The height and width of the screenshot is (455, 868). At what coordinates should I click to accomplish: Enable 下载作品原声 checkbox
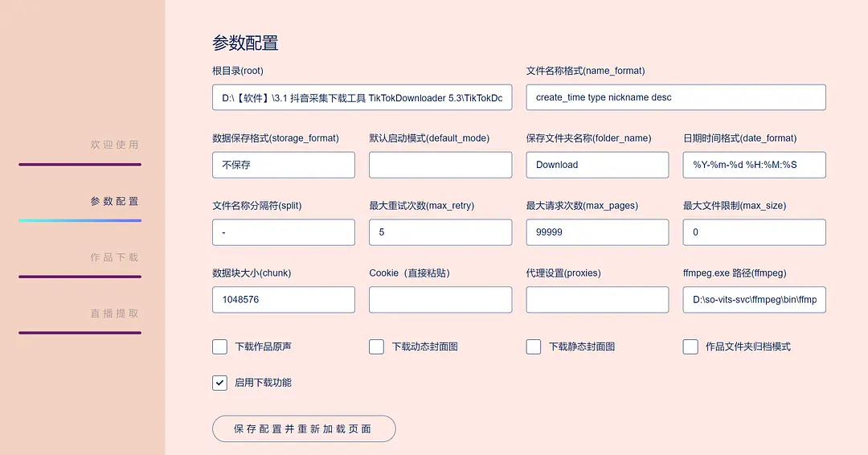pos(219,347)
